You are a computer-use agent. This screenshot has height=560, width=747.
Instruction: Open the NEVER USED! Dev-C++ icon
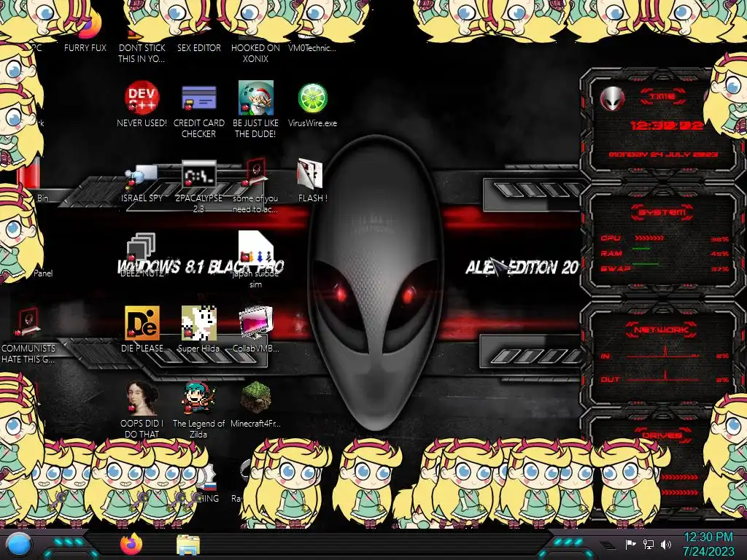142,98
